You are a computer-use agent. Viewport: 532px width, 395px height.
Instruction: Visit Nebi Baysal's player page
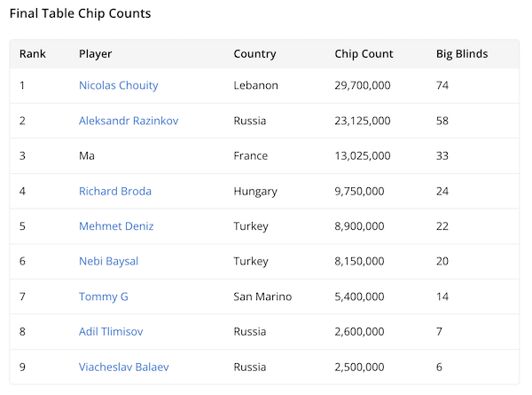click(x=108, y=261)
